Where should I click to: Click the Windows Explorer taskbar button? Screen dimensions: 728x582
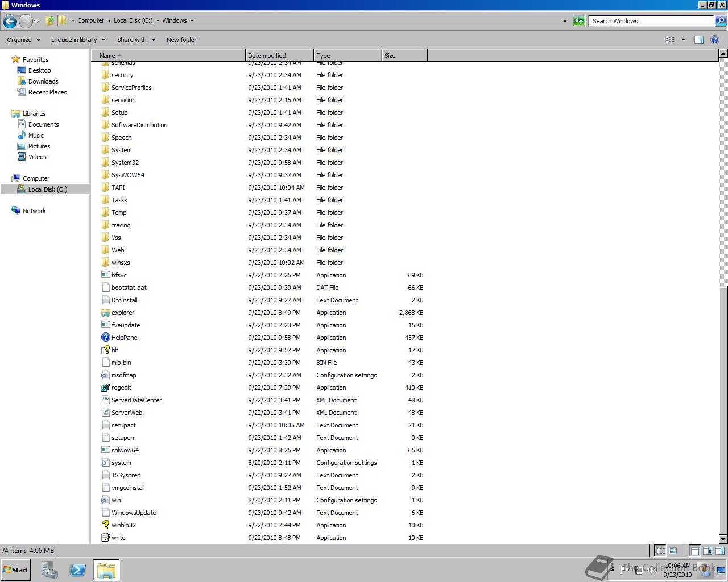click(x=106, y=570)
